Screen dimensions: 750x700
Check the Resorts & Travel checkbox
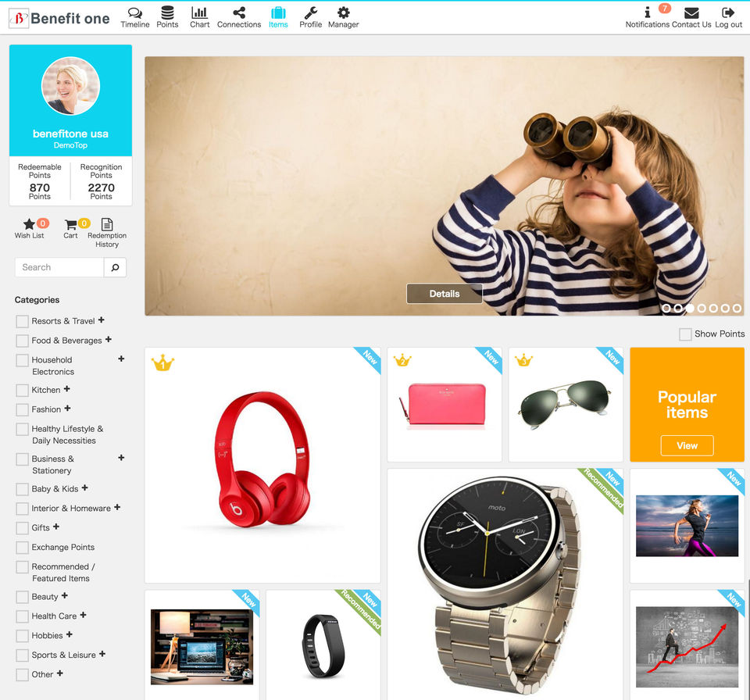[x=22, y=322]
